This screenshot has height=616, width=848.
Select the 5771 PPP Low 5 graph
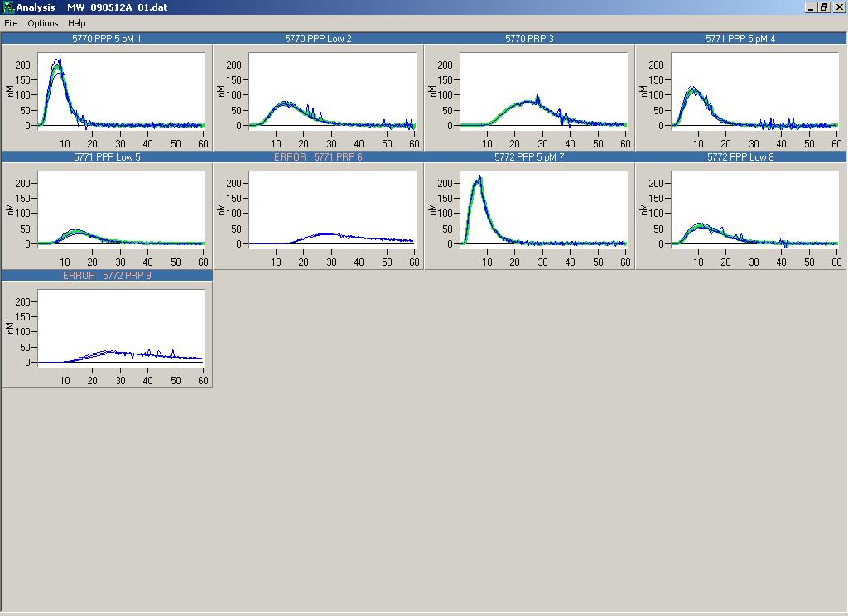tap(121, 209)
